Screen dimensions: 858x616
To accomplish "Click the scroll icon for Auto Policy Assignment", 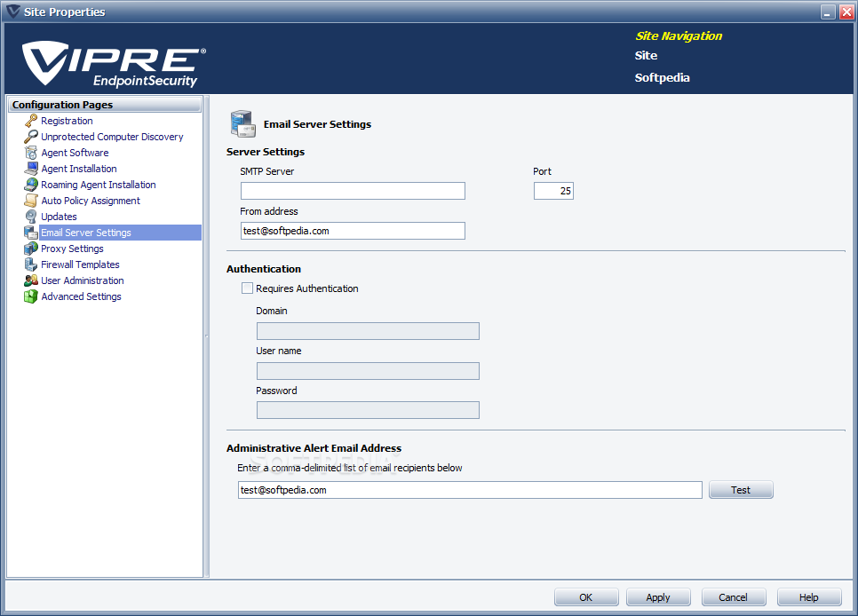I will pyautogui.click(x=31, y=201).
